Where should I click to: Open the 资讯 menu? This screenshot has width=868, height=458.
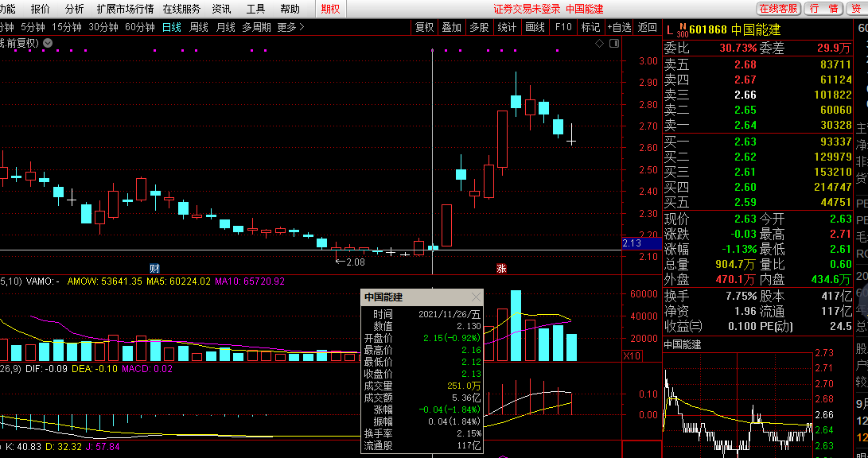coord(221,9)
